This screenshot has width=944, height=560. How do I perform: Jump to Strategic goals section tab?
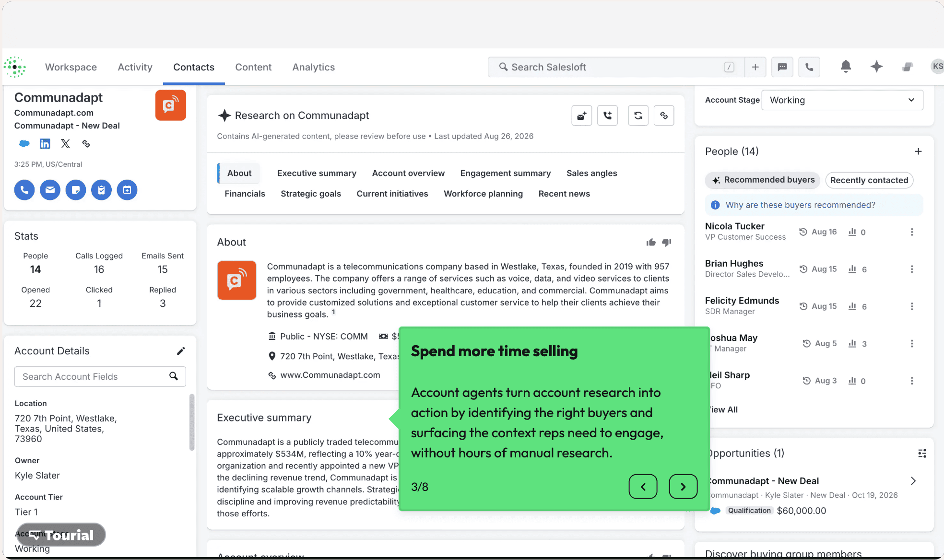click(x=311, y=194)
